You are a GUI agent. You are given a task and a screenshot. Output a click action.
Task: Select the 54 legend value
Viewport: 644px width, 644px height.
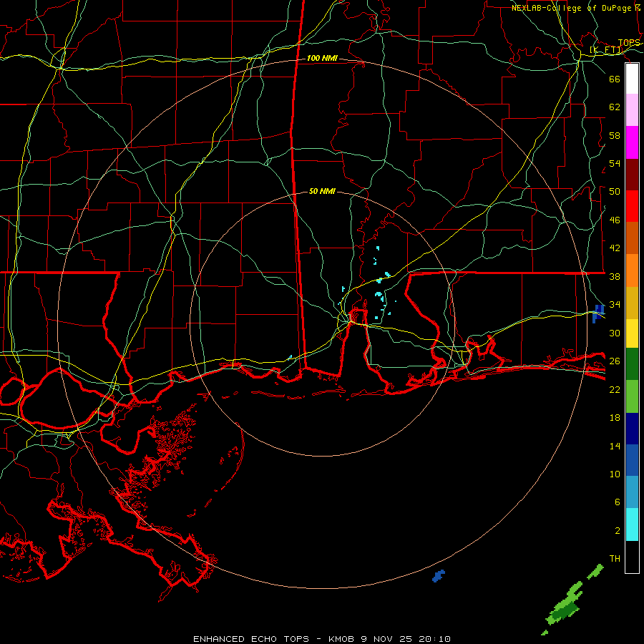[615, 163]
